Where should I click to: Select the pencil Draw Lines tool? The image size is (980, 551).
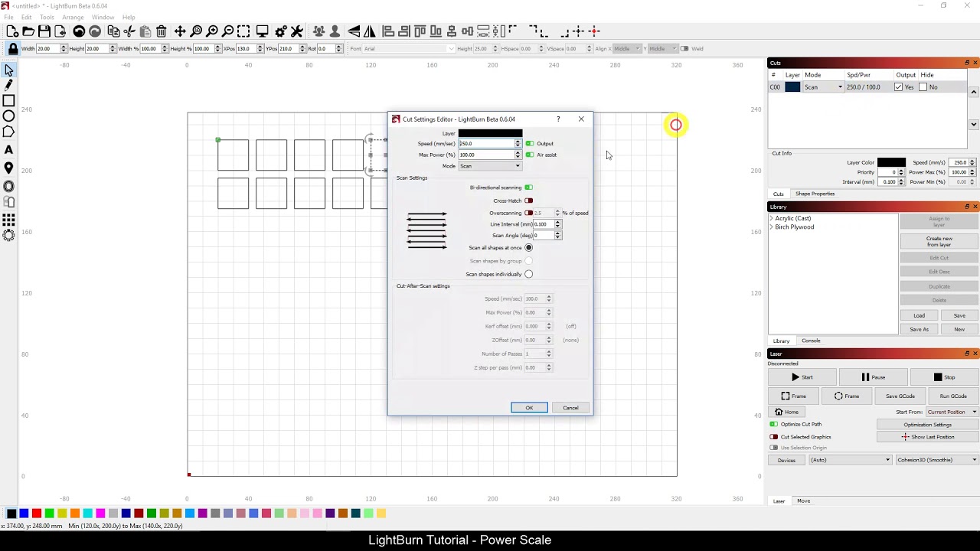(9, 85)
